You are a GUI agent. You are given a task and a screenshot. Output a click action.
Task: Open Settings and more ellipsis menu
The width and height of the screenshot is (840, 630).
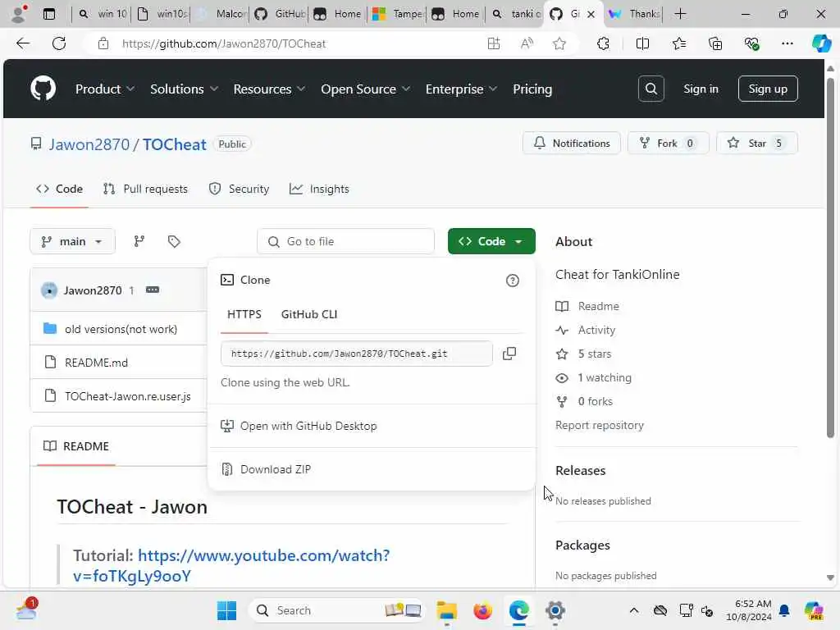click(787, 43)
